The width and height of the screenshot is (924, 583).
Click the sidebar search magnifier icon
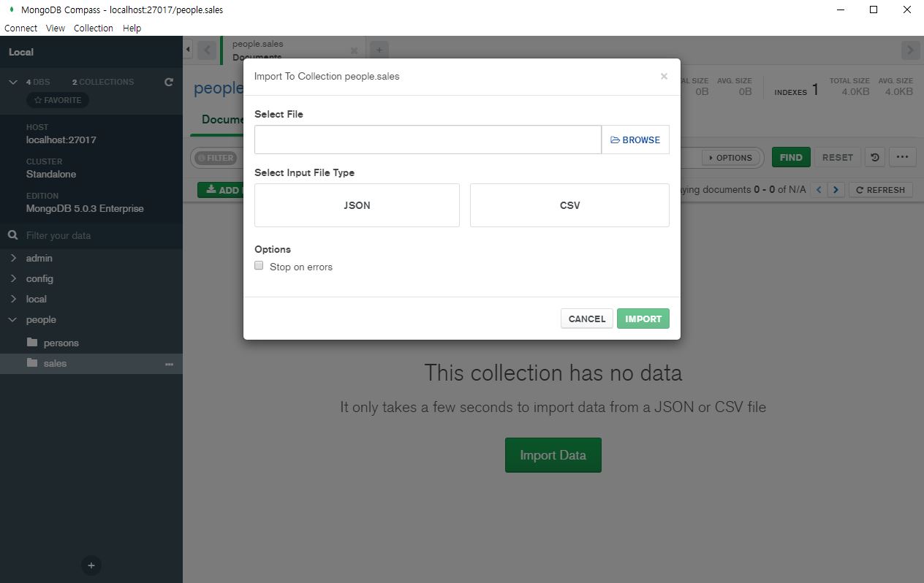pyautogui.click(x=12, y=235)
